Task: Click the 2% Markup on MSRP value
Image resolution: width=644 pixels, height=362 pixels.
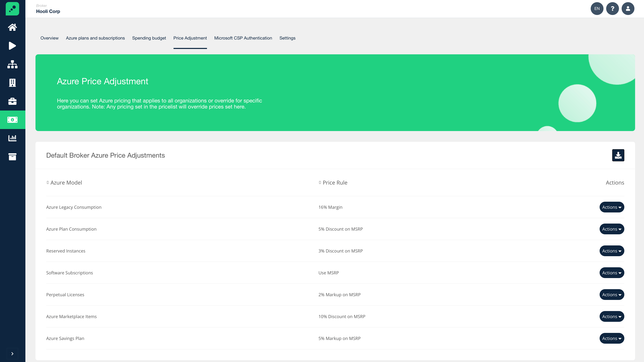Action: (x=339, y=295)
